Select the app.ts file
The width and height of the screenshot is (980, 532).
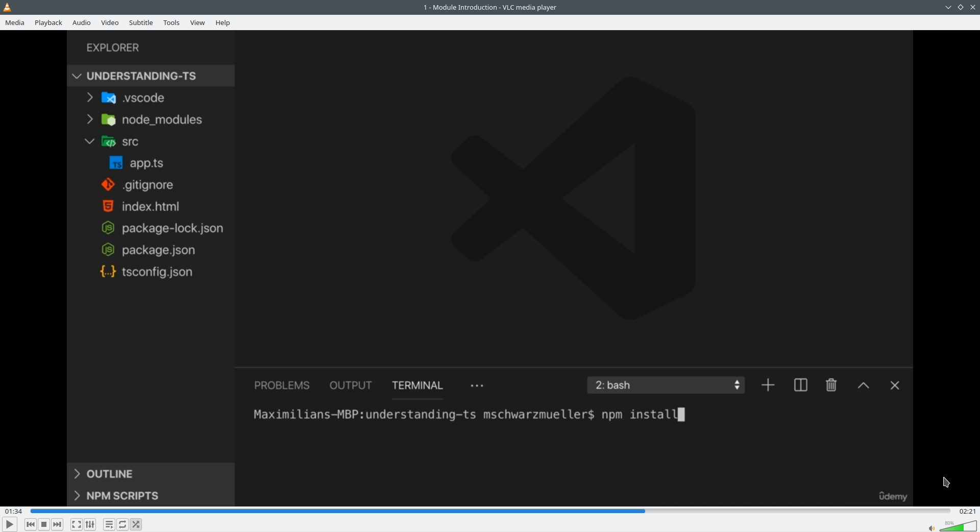coord(146,163)
